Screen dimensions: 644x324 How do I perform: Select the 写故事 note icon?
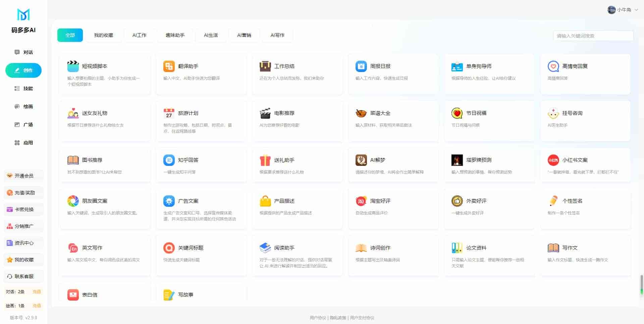pos(169,295)
